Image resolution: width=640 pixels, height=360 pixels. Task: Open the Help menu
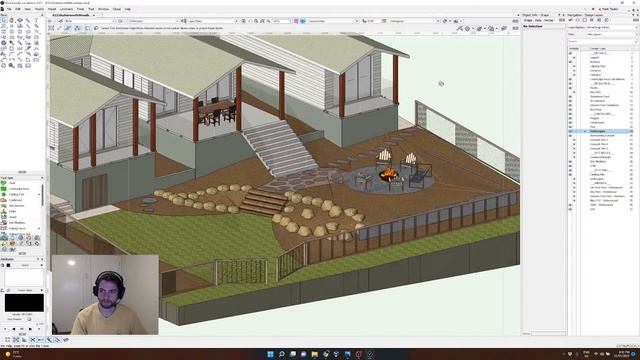127,9
